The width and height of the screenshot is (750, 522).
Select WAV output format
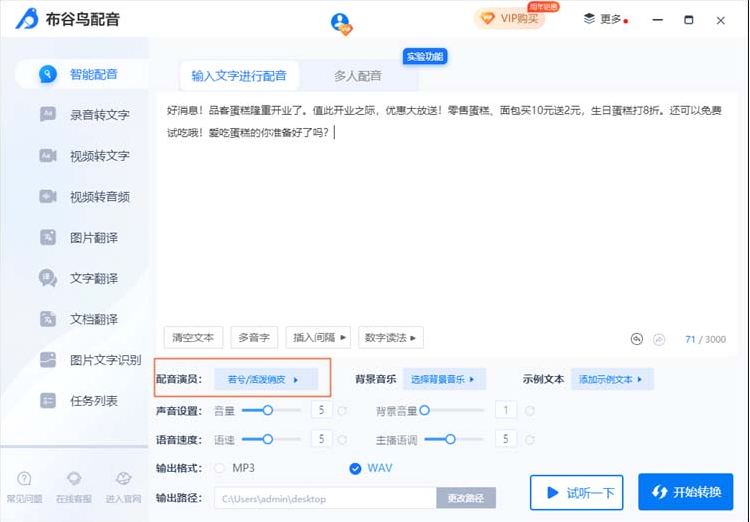(x=355, y=468)
